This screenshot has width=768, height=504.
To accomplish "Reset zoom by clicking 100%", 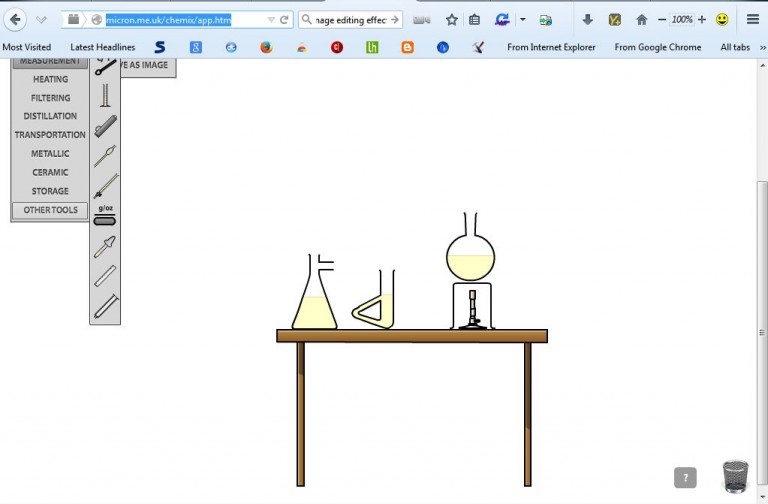I will [682, 20].
